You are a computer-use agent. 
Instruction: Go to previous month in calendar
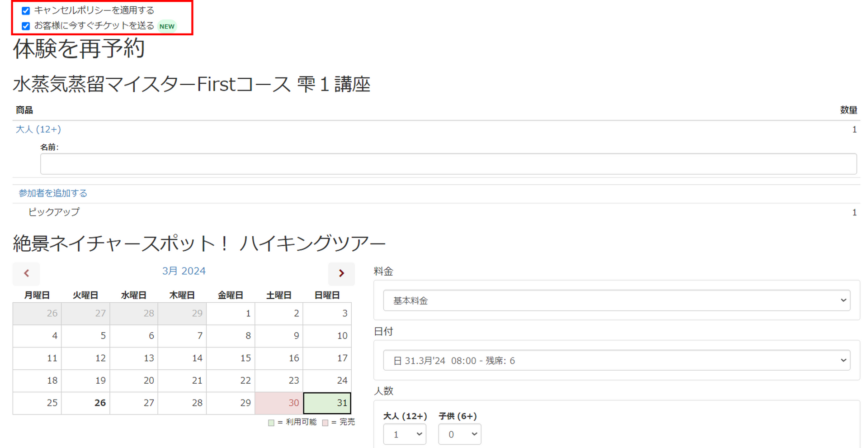point(26,273)
